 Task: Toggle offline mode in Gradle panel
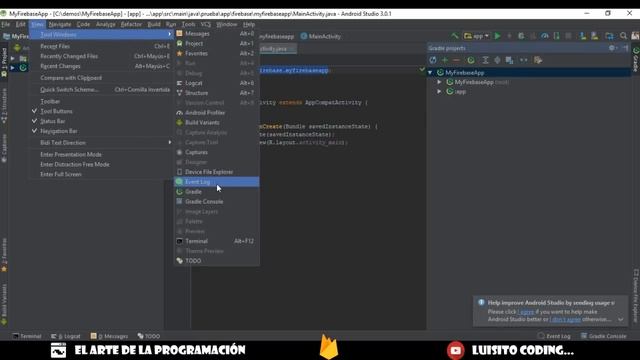tap(524, 60)
